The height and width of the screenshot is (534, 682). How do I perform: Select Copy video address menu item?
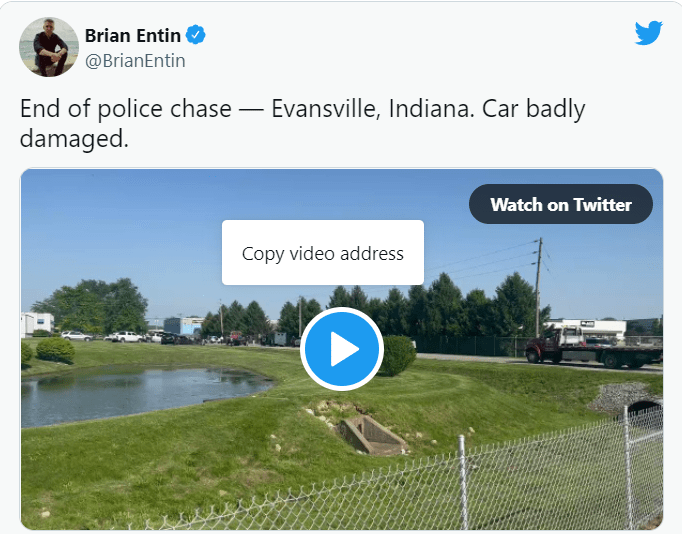click(x=323, y=253)
